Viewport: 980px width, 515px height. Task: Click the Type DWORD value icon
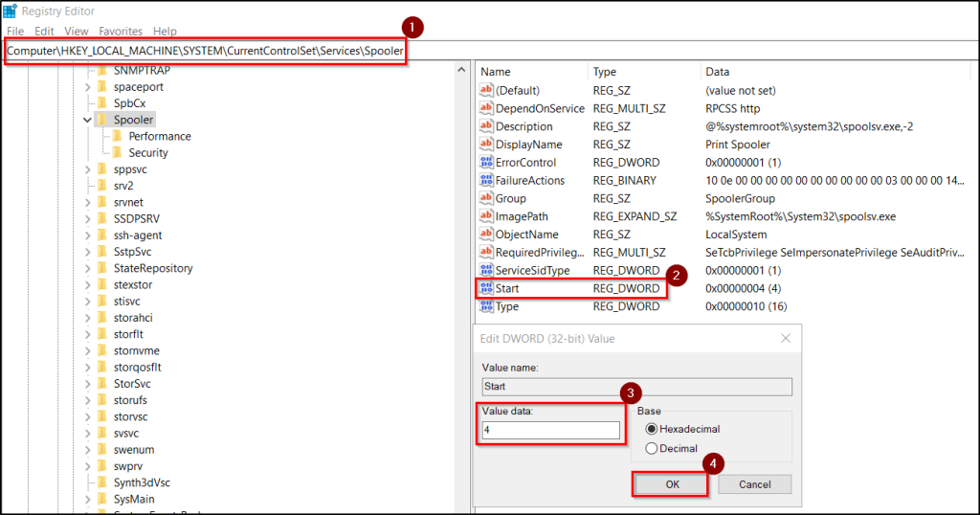(x=486, y=306)
